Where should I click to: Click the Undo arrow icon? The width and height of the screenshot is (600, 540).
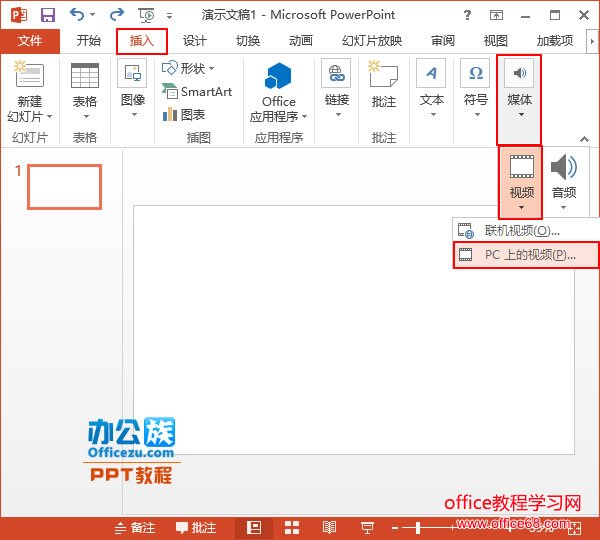pos(77,15)
